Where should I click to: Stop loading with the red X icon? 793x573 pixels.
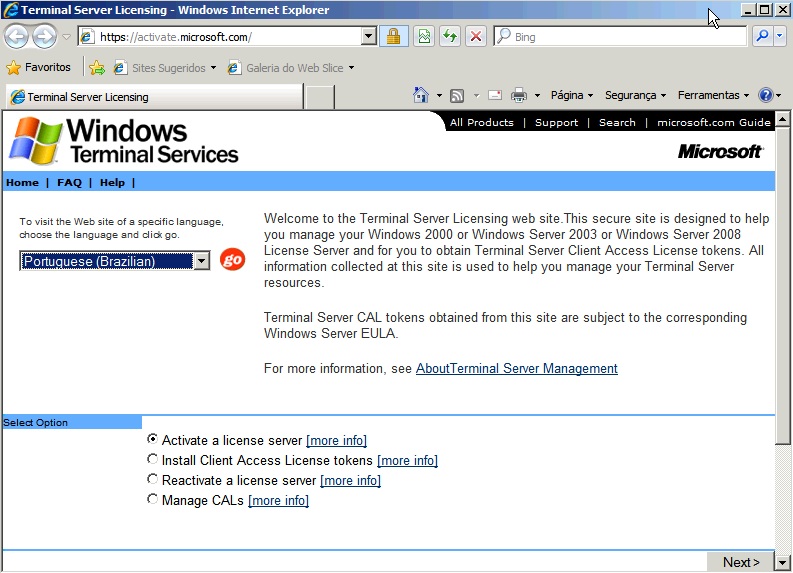tap(475, 37)
